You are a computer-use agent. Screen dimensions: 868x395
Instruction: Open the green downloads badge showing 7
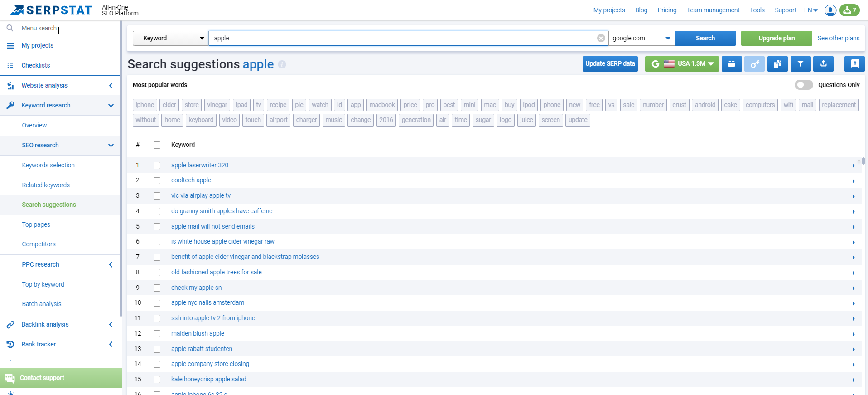849,10
